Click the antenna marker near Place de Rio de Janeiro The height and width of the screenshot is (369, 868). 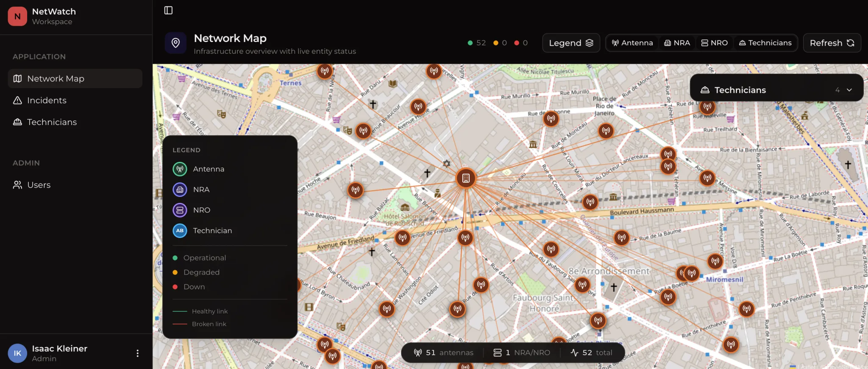tap(606, 131)
